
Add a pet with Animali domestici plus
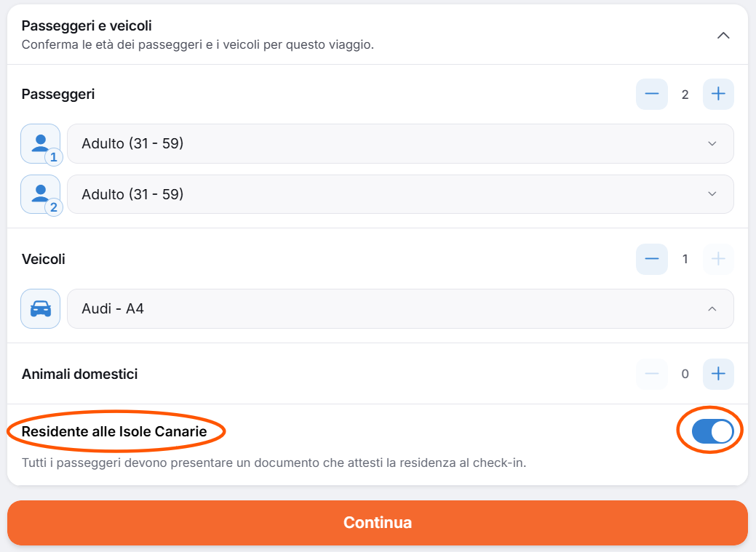pyautogui.click(x=718, y=374)
